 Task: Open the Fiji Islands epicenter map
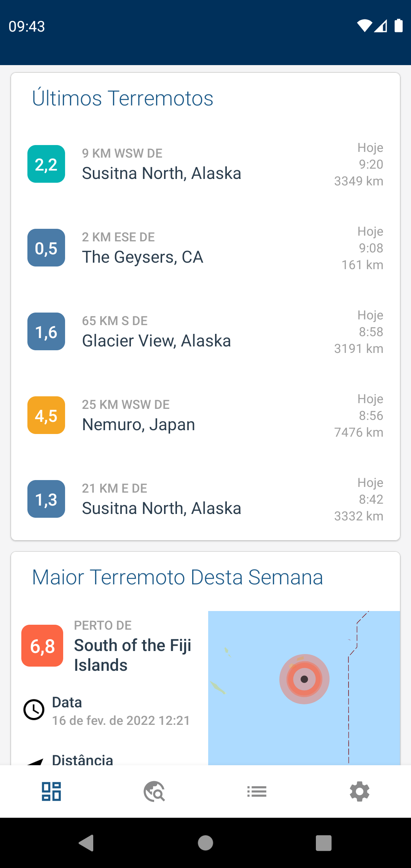(x=304, y=688)
